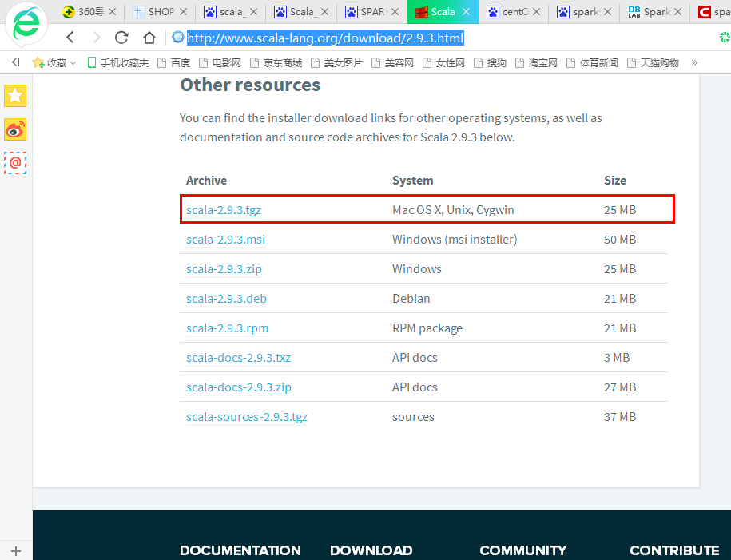This screenshot has height=560, width=731.
Task: Download scala-docs-2.9.3.txz
Action: point(238,358)
